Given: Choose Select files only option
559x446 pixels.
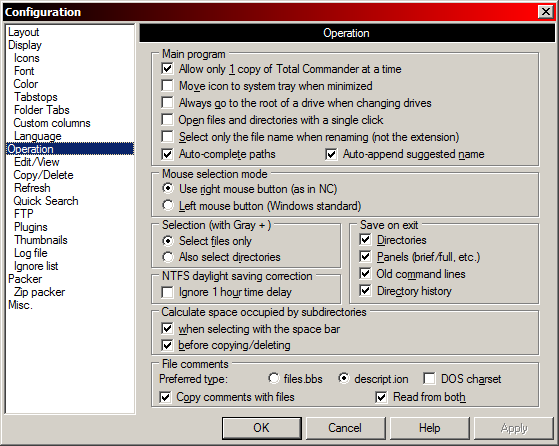Looking at the screenshot, I should click(168, 241).
